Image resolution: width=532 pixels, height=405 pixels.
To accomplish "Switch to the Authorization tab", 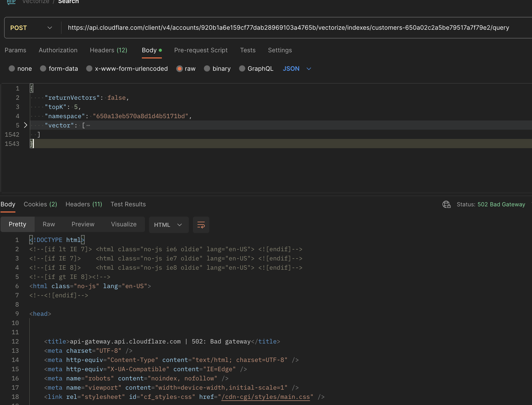I will [x=58, y=50].
